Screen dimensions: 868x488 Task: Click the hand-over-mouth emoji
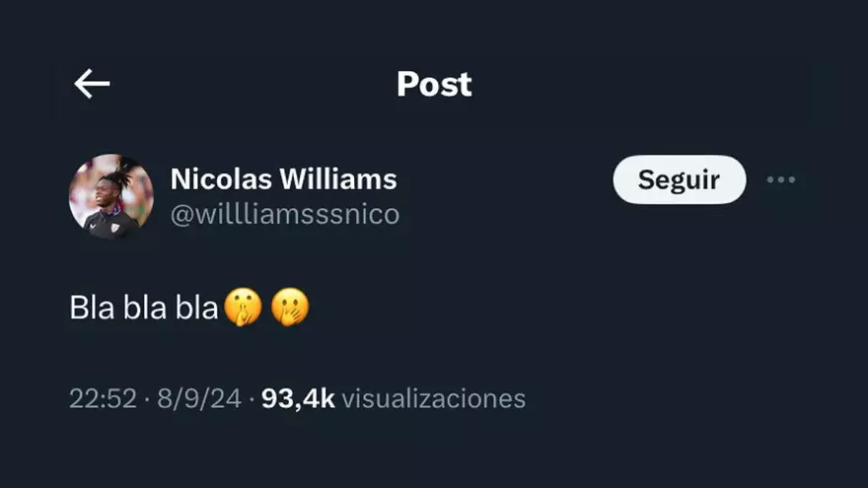pyautogui.click(x=290, y=307)
